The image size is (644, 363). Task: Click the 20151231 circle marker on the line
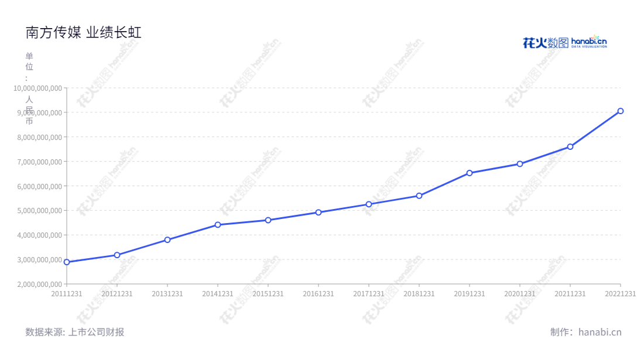(x=268, y=220)
